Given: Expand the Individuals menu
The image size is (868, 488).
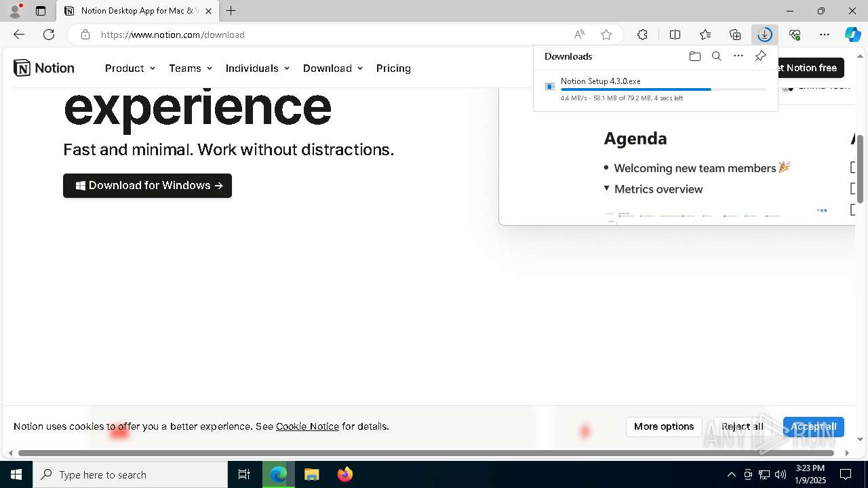Looking at the screenshot, I should click(258, 68).
